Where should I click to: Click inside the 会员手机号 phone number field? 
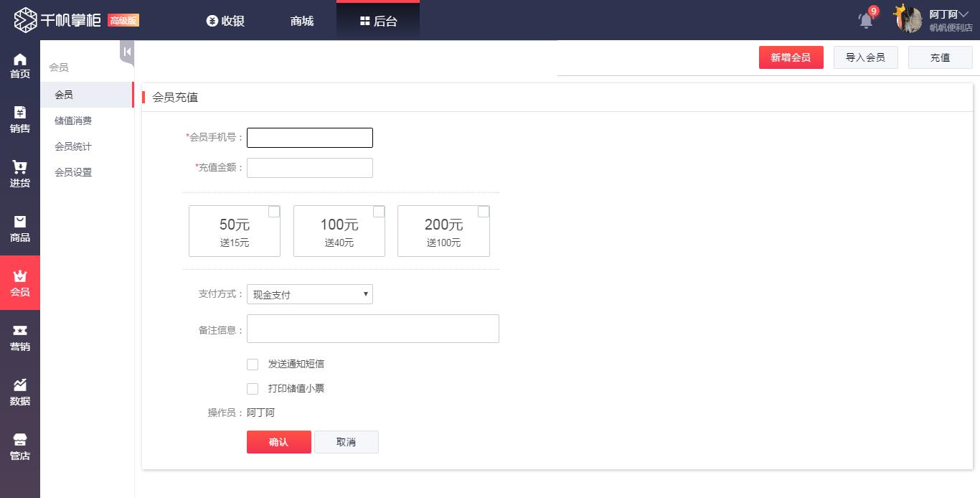click(x=309, y=137)
